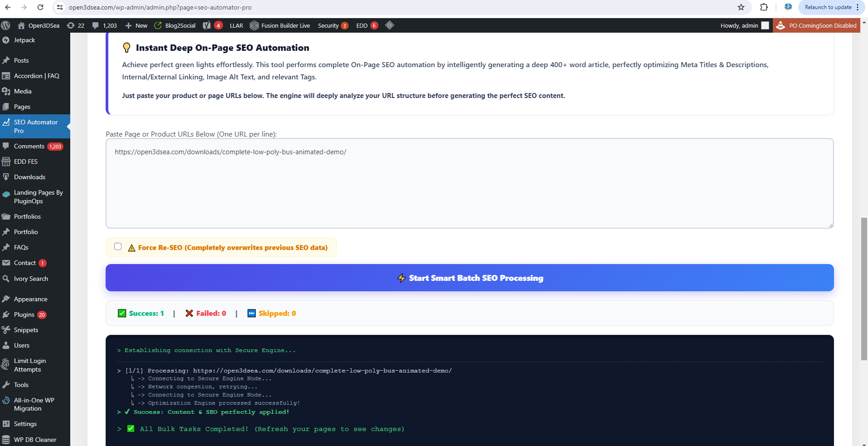The height and width of the screenshot is (446, 868).
Task: Open the Security menu with 2 alerts
Action: coord(333,25)
